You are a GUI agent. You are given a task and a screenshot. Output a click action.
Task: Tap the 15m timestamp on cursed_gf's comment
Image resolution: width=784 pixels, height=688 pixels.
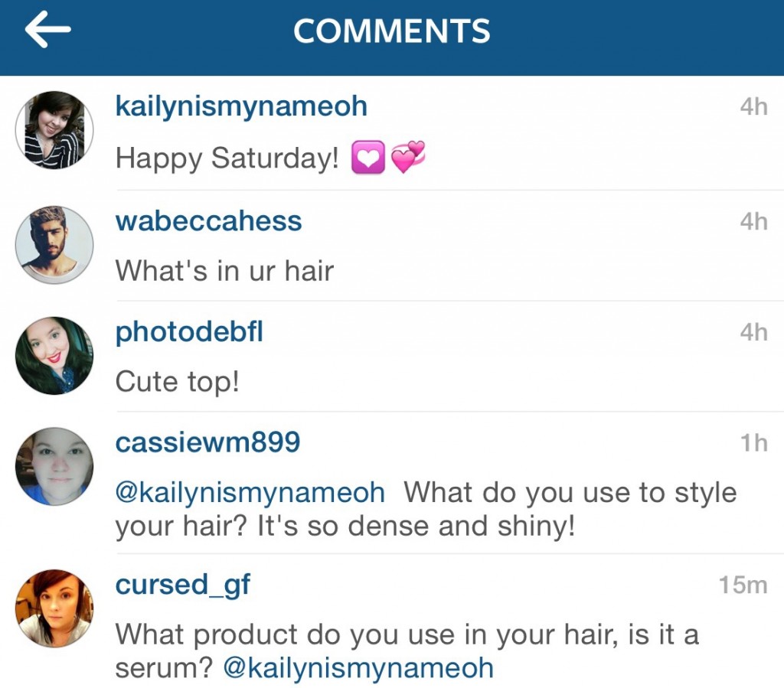point(743,585)
